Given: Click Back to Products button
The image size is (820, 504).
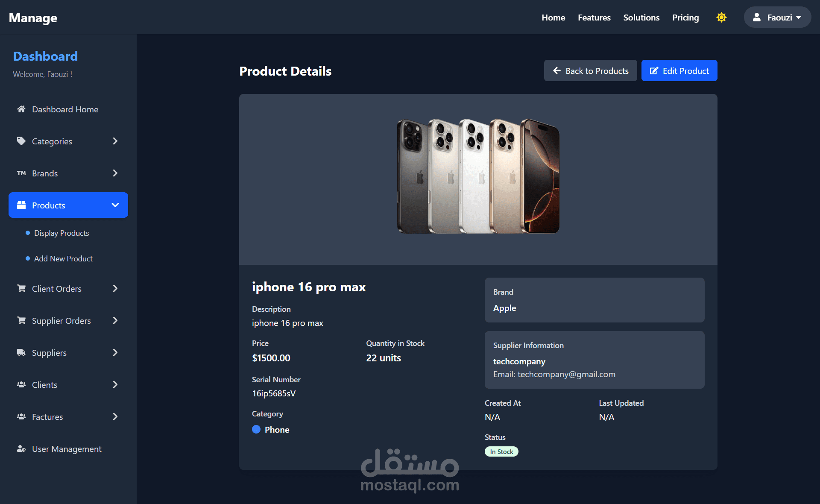Looking at the screenshot, I should pos(590,71).
